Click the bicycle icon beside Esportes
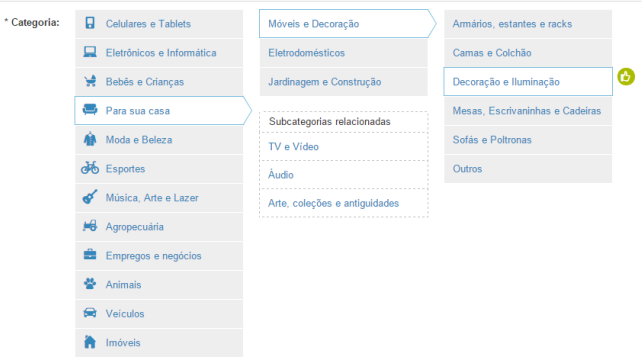 click(90, 168)
